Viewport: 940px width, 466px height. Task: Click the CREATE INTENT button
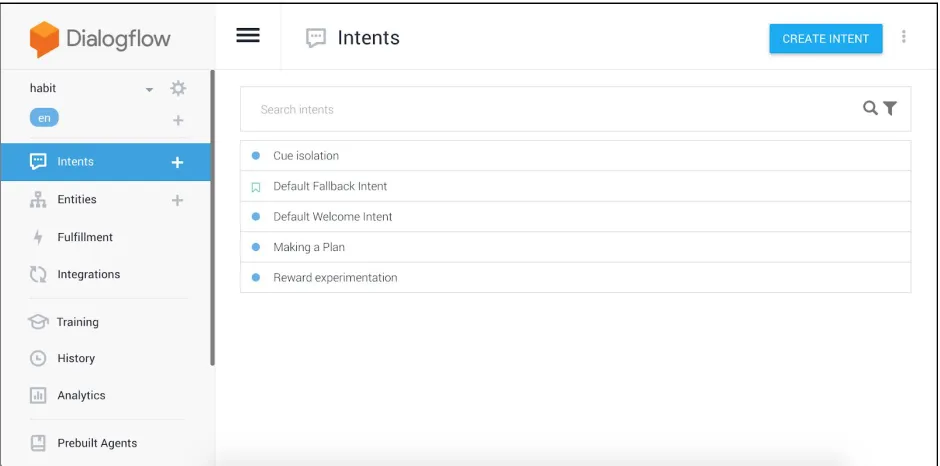(x=825, y=38)
